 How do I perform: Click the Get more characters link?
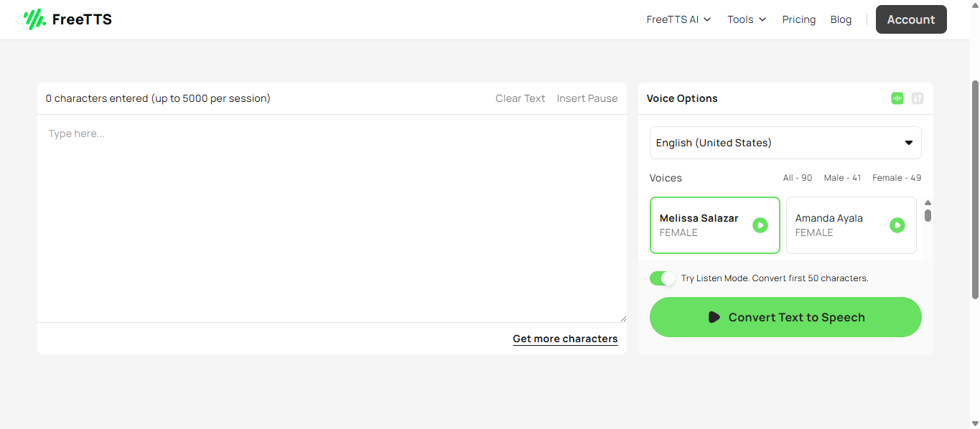coord(565,339)
